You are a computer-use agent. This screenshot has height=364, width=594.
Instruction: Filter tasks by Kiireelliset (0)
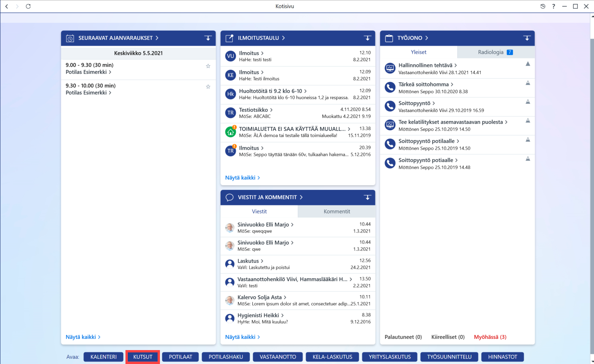[448, 337]
